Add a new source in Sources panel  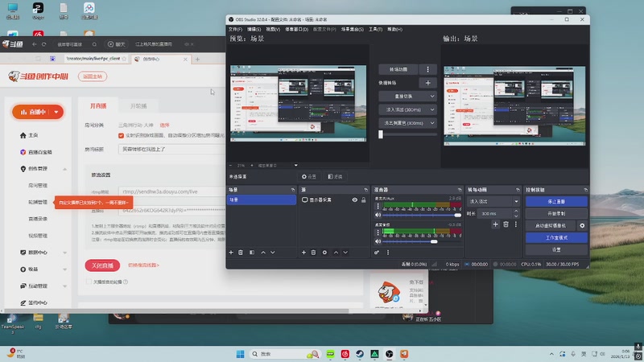coord(303,253)
